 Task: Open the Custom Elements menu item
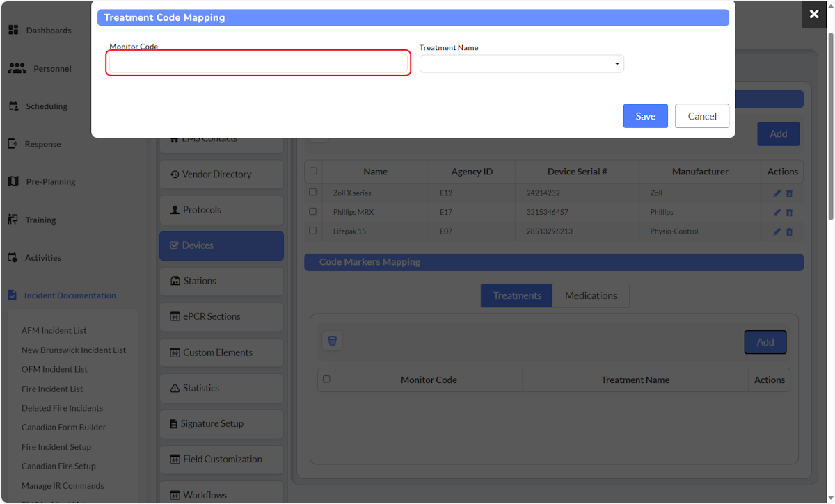pos(221,352)
